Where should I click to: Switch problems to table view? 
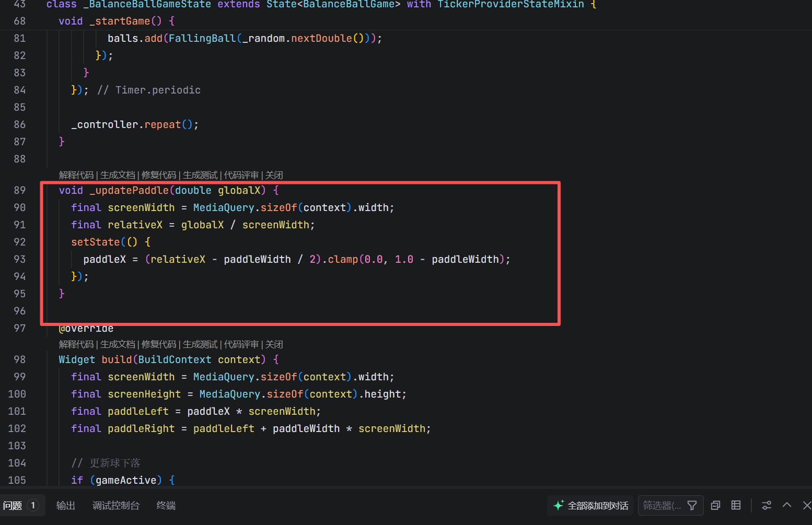pyautogui.click(x=736, y=505)
